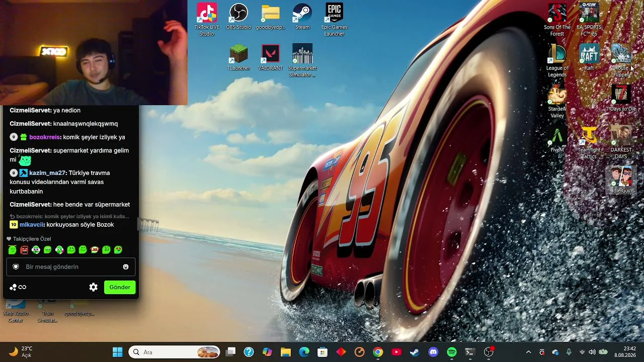Open the weather widget showing 23°C
This screenshot has height=362, width=644.
pyautogui.click(x=21, y=352)
